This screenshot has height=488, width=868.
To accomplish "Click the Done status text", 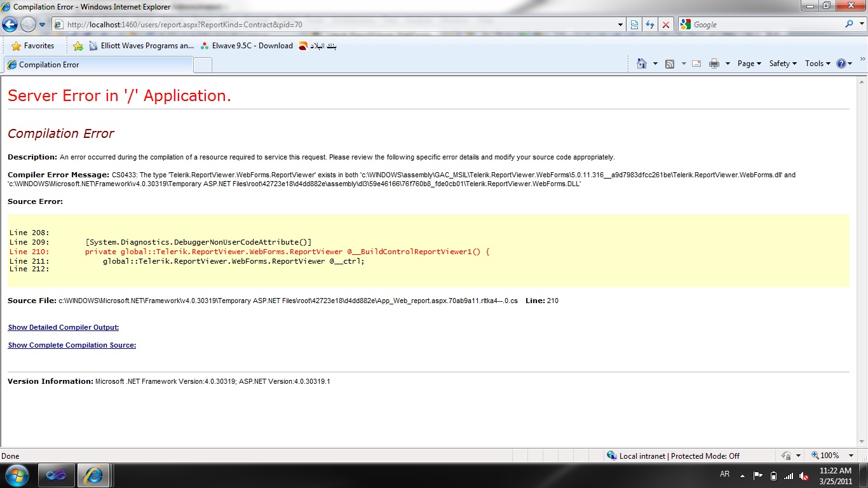I will (x=10, y=456).
